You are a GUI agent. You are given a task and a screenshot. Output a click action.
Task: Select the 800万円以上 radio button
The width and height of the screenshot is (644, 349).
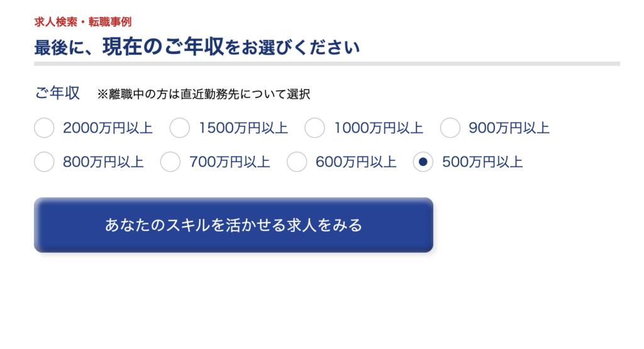[x=45, y=162]
